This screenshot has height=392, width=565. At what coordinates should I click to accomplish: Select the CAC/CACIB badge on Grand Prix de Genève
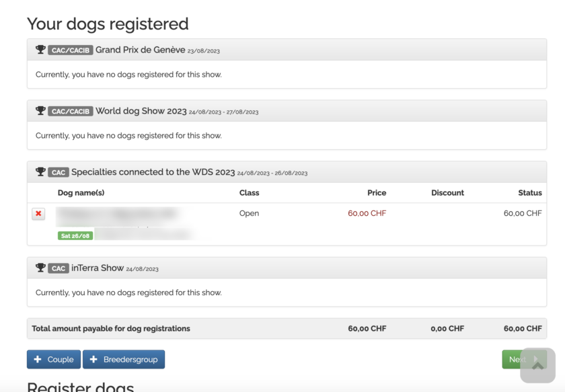[x=69, y=49]
